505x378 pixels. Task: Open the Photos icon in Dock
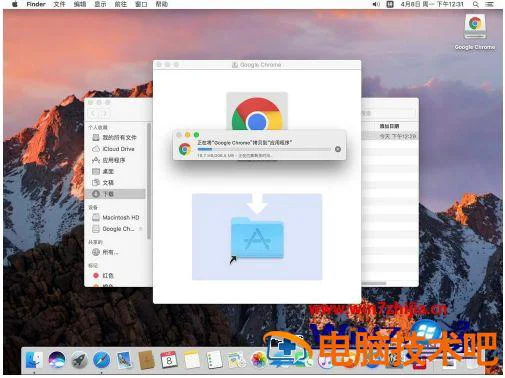[258, 360]
